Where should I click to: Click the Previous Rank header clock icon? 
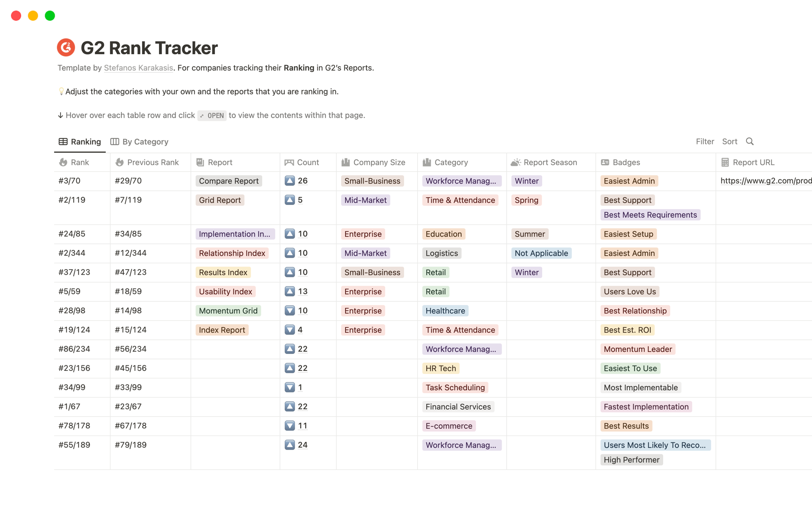[x=119, y=162]
